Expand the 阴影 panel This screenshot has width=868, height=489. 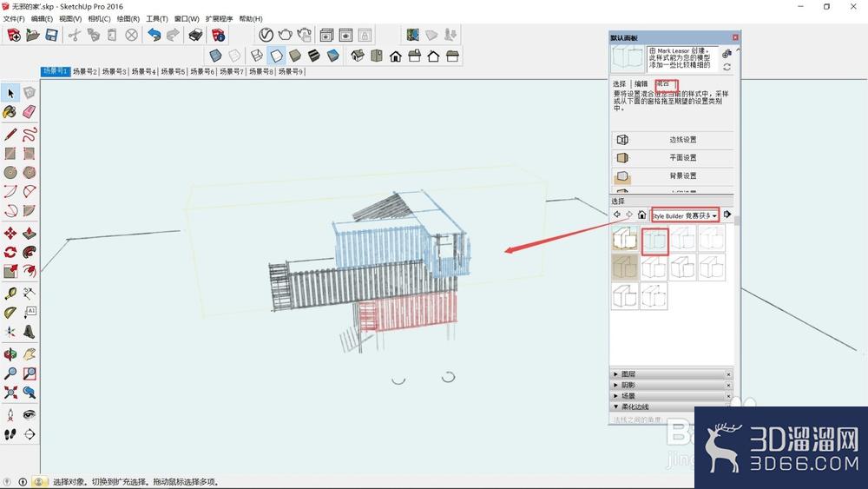pyautogui.click(x=672, y=385)
